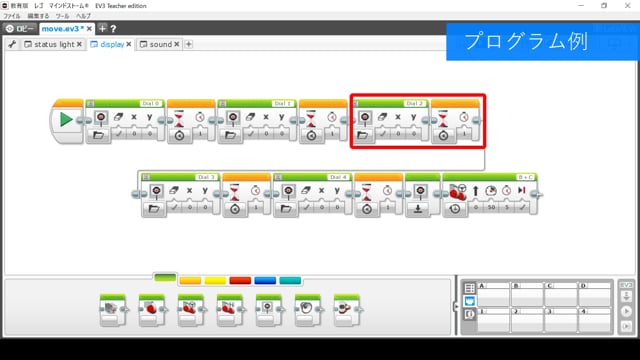Viewport: 640px width, 360px height.
Task: Click the green Start block play arrow
Action: pos(66,120)
